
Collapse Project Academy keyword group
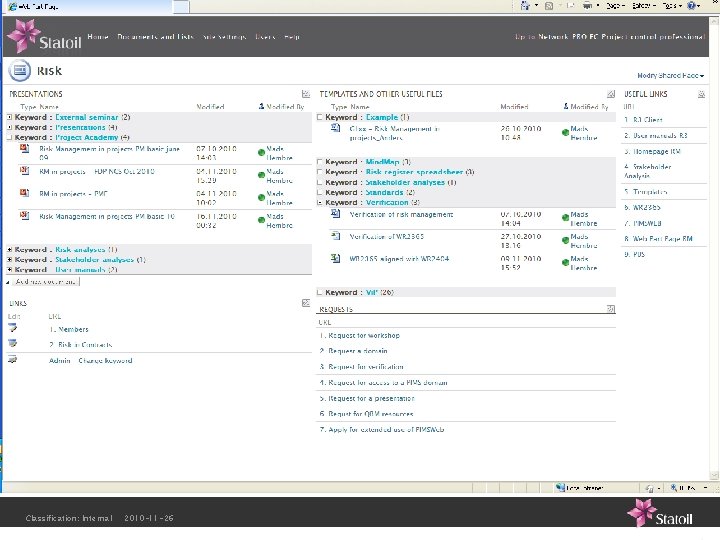pyautogui.click(x=10, y=137)
